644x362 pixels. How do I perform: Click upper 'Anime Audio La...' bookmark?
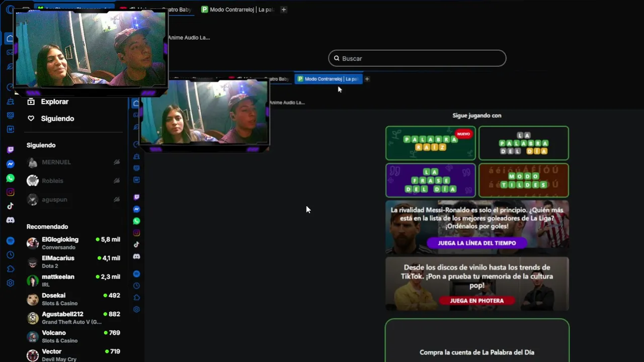(x=189, y=38)
